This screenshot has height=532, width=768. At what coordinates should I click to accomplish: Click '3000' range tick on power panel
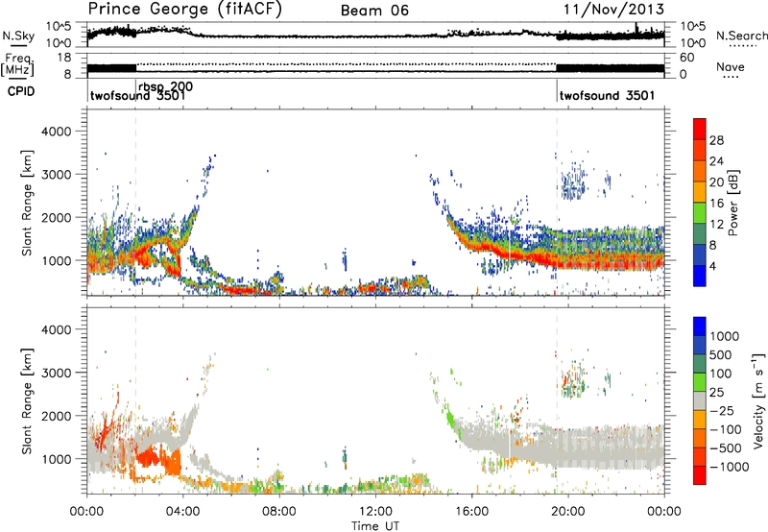click(x=56, y=175)
